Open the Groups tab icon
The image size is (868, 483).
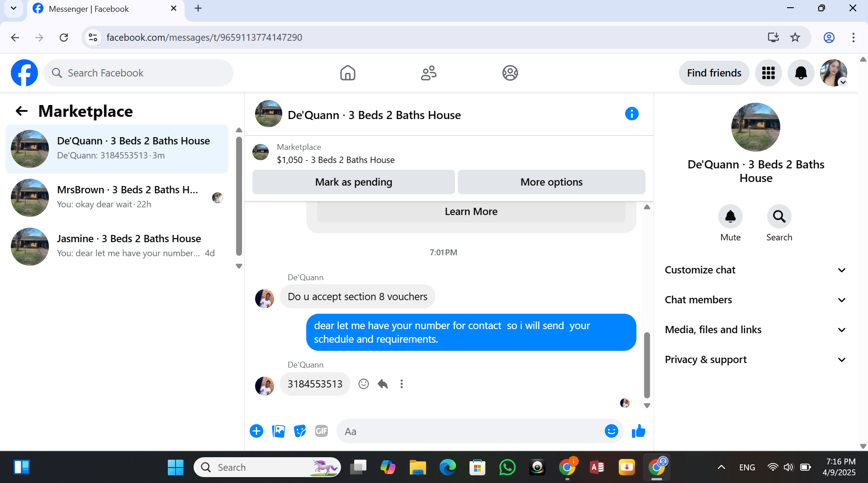coord(510,73)
